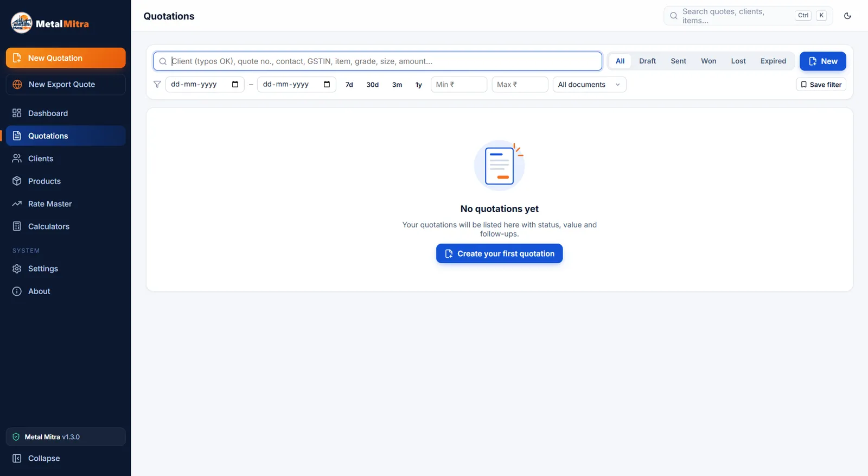
Task: Open the global search quotes, clients field
Action: pos(748,16)
